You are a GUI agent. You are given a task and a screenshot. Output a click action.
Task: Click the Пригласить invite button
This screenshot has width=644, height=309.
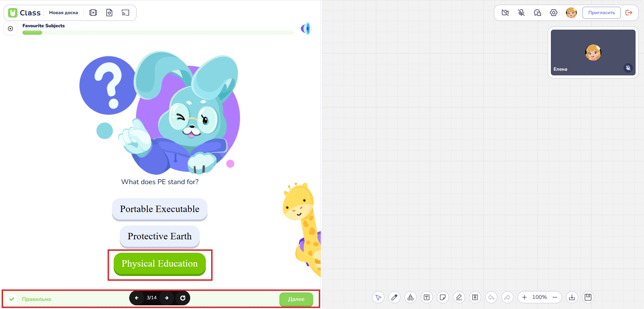coord(601,13)
